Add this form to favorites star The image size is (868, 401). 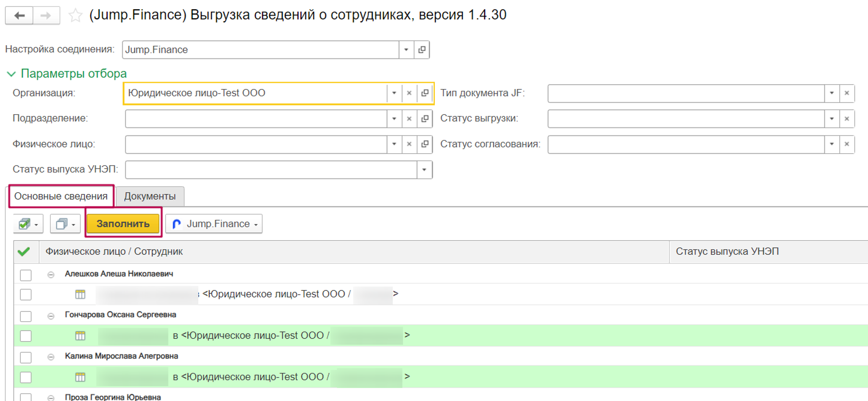[x=75, y=16]
